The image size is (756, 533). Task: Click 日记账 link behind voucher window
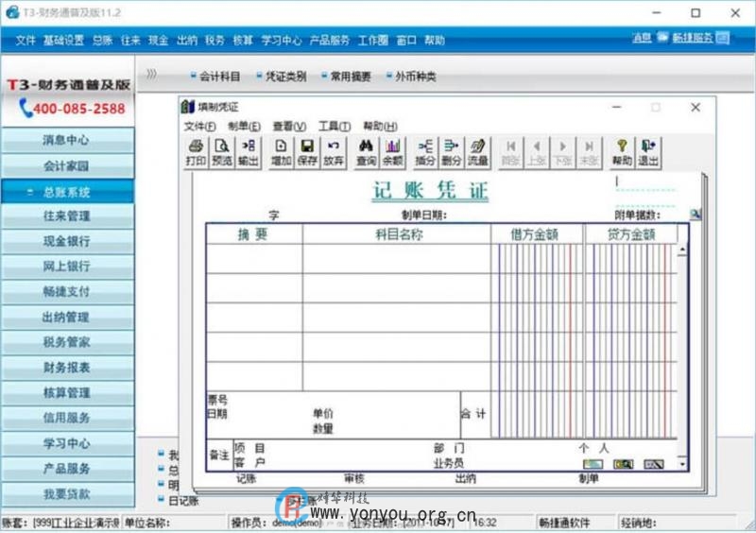tap(183, 501)
